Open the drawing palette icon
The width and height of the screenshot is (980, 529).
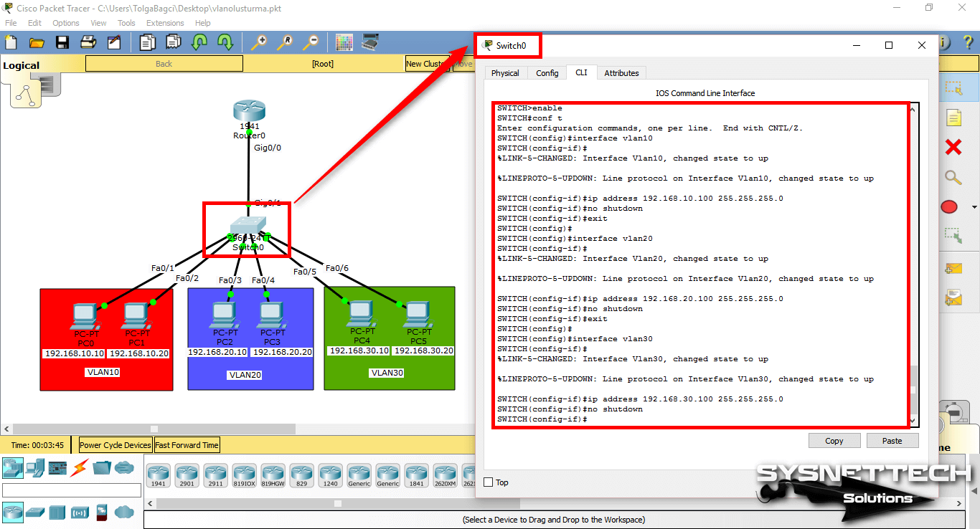[x=344, y=42]
